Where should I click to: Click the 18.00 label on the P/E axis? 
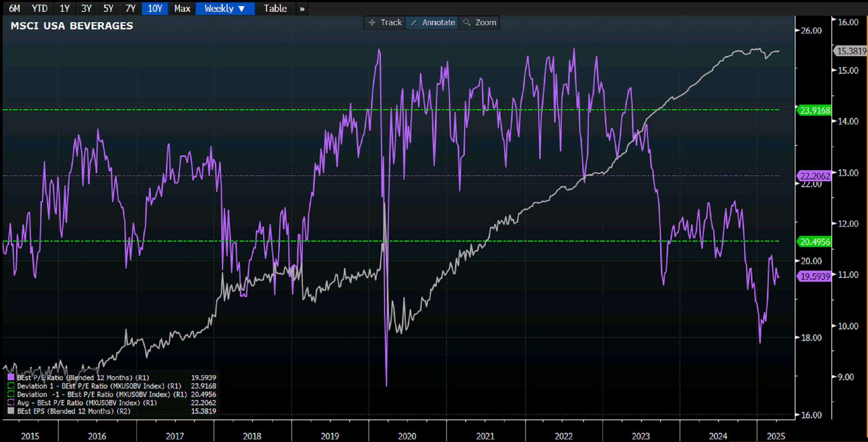pyautogui.click(x=811, y=337)
